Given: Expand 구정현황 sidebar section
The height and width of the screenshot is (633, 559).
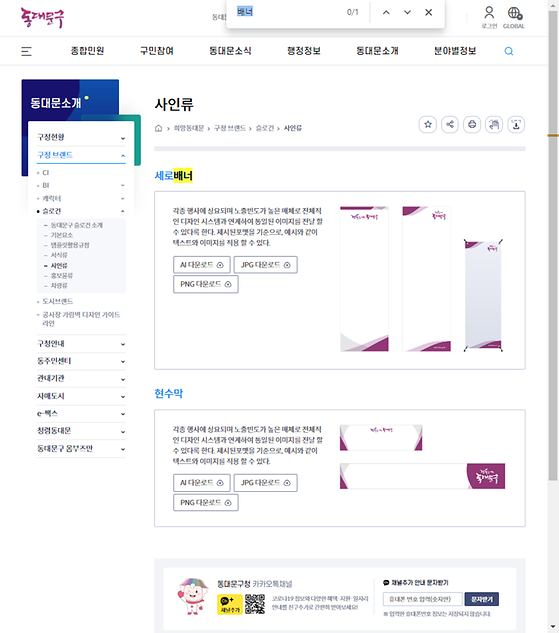Looking at the screenshot, I should (81, 137).
